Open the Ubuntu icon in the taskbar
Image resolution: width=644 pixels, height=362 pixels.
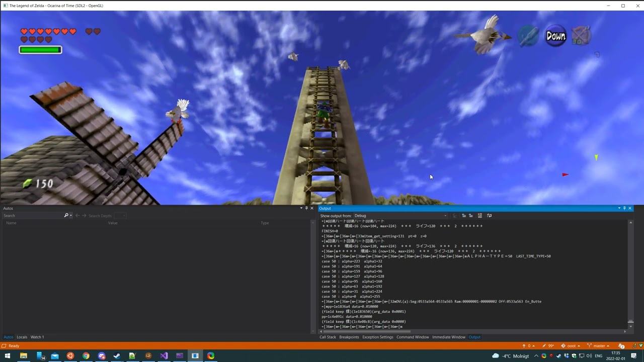tap(70, 356)
